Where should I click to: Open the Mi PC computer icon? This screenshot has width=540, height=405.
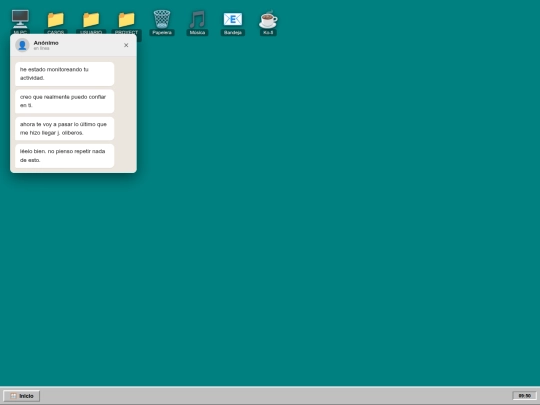tap(20, 19)
